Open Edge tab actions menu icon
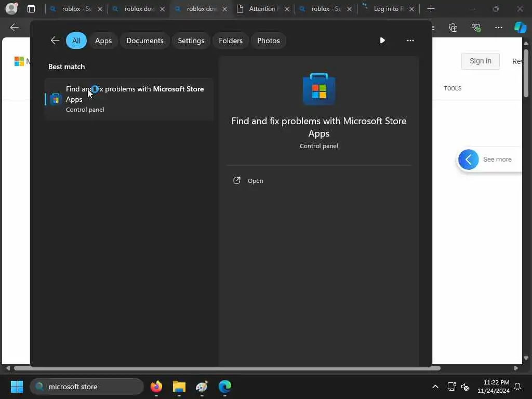 [31, 9]
